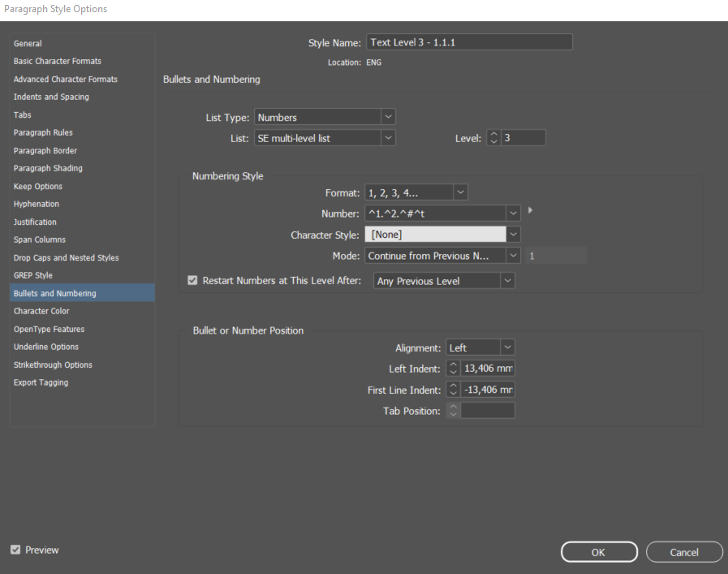Open the SE multi-level list dropdown
The width and height of the screenshot is (728, 574).
(387, 137)
